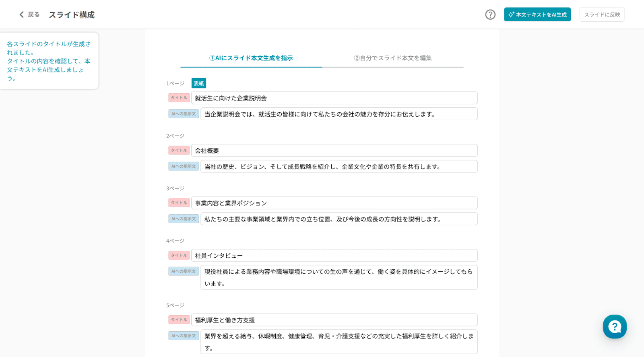Edit page 5 AI instruction about benefits

point(339,342)
